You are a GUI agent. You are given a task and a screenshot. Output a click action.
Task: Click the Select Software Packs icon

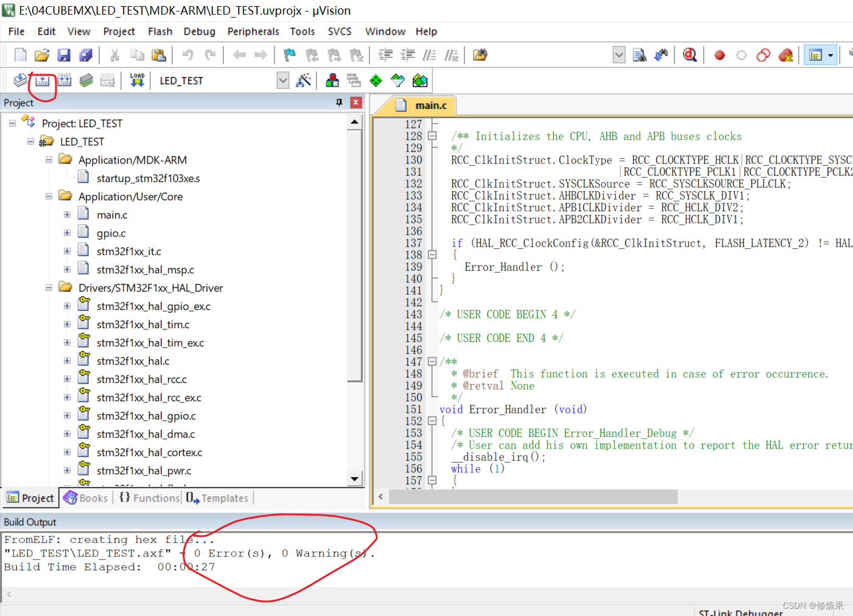point(398,80)
